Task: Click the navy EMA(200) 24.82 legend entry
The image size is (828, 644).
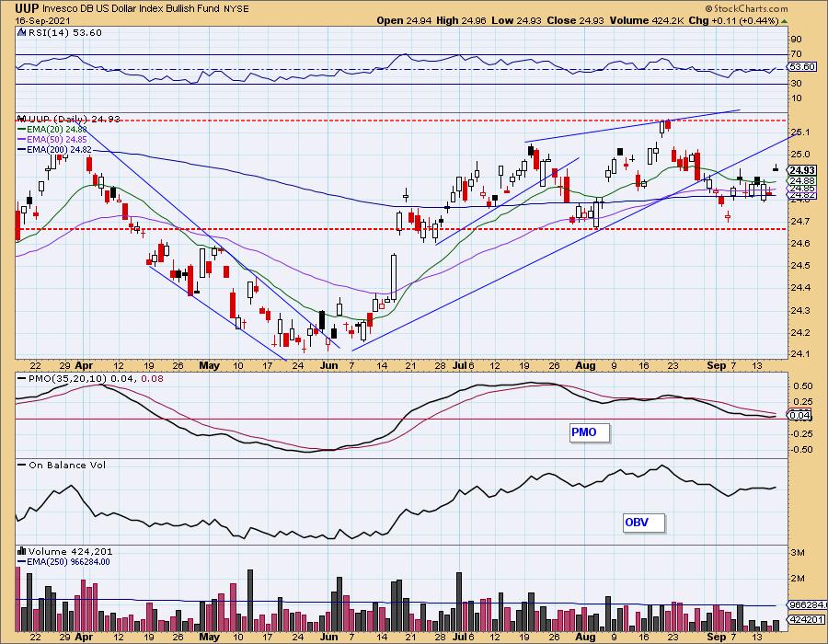Action: 54,150
